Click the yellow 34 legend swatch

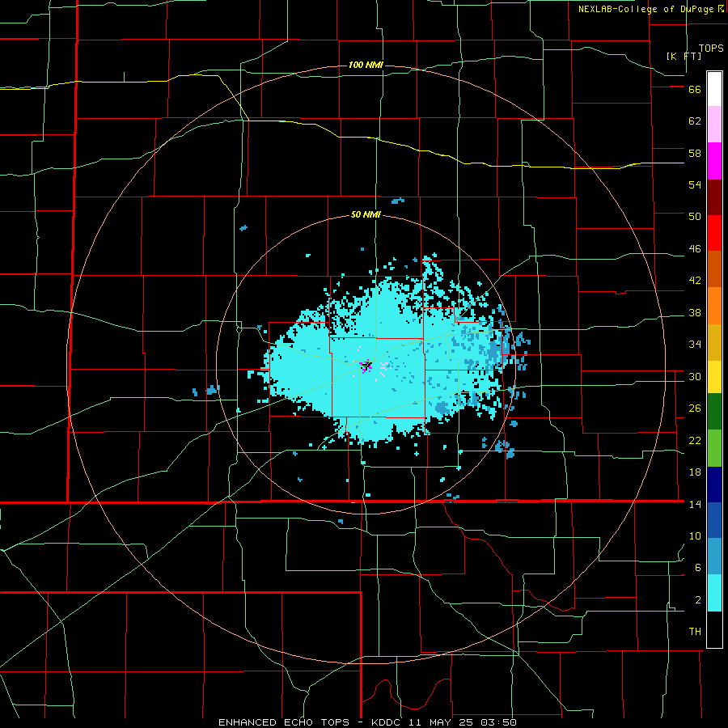(714, 377)
